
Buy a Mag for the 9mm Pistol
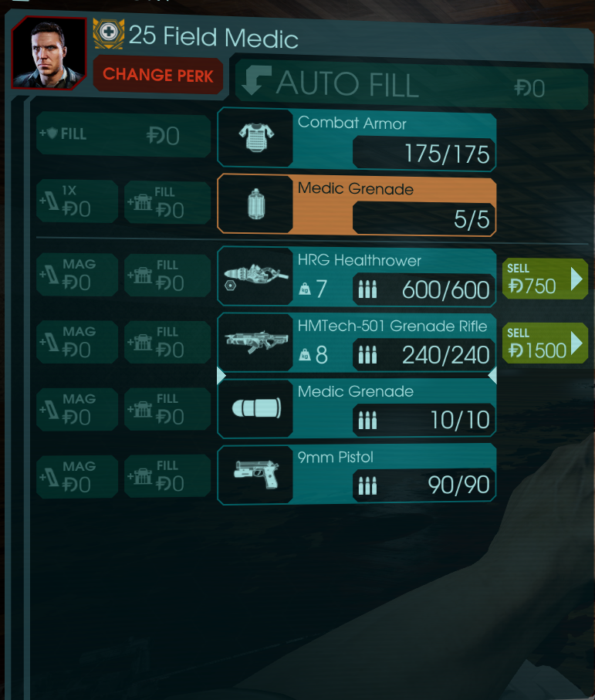tap(77, 476)
